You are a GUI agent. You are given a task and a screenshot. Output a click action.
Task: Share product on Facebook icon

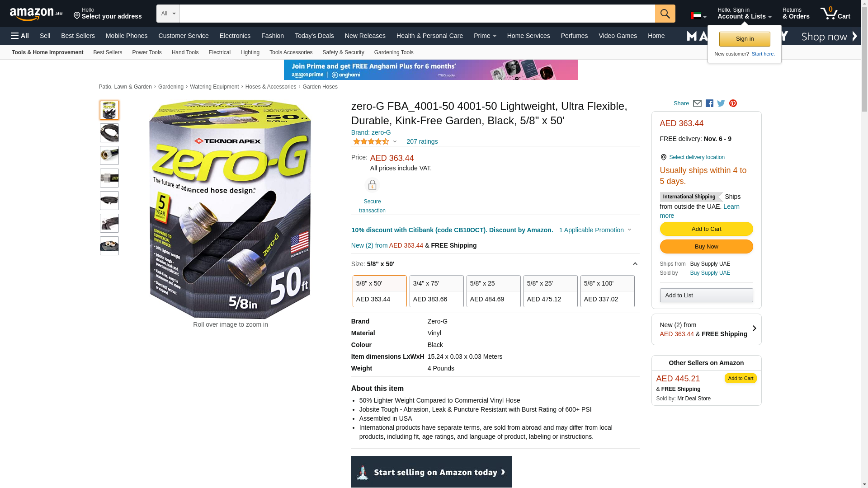(x=709, y=103)
